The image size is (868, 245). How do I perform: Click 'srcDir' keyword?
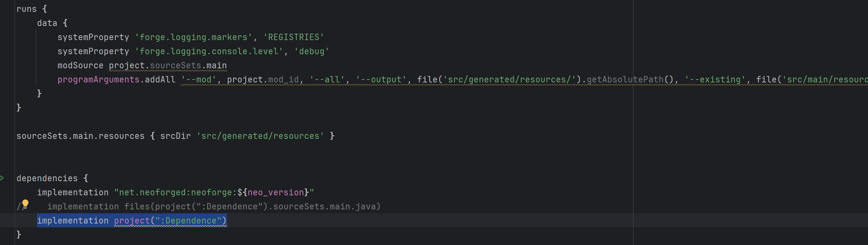(x=175, y=136)
